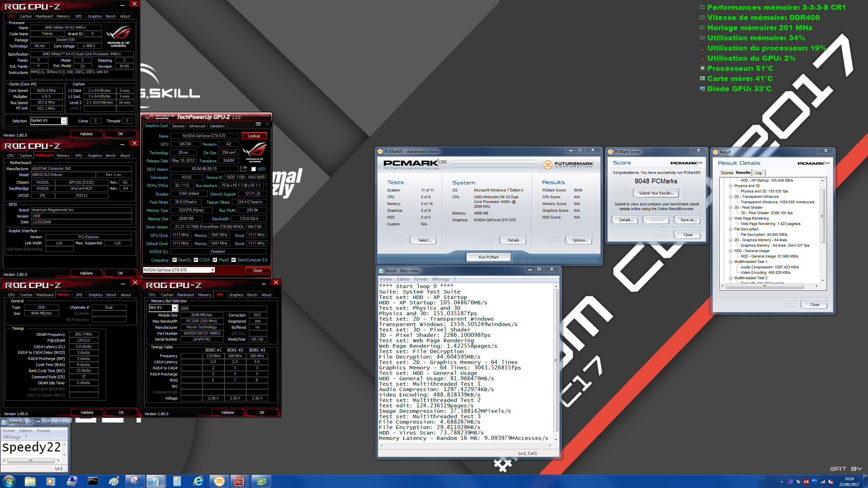This screenshot has width=868, height=488.
Task: Open Paint from the taskbar
Action: click(x=114, y=481)
